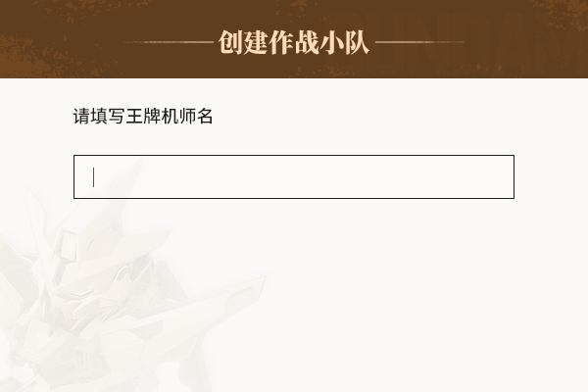
Task: Click the 小队 characters in the title
Action: click(x=345, y=42)
